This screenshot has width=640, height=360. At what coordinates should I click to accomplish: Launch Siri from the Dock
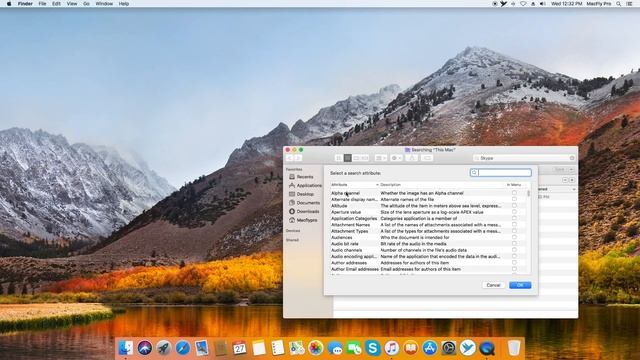144,348
